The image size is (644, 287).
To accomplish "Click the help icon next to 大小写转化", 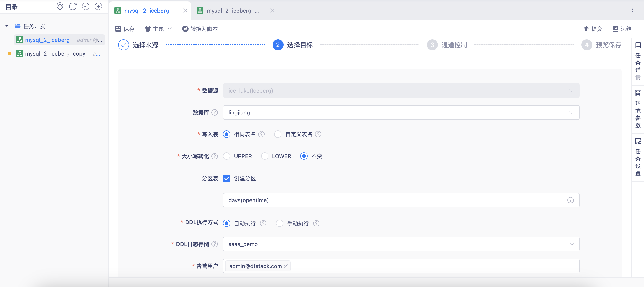I will (x=214, y=156).
